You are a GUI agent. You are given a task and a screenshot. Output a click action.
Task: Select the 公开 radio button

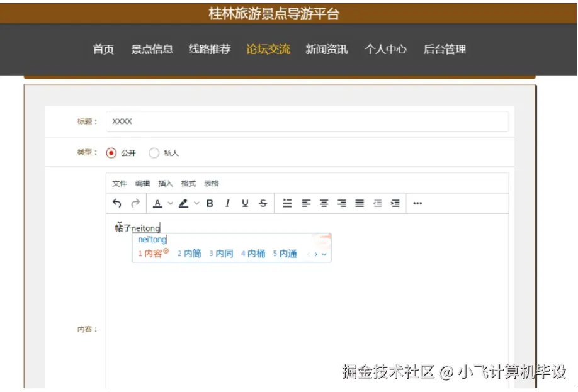coord(112,152)
